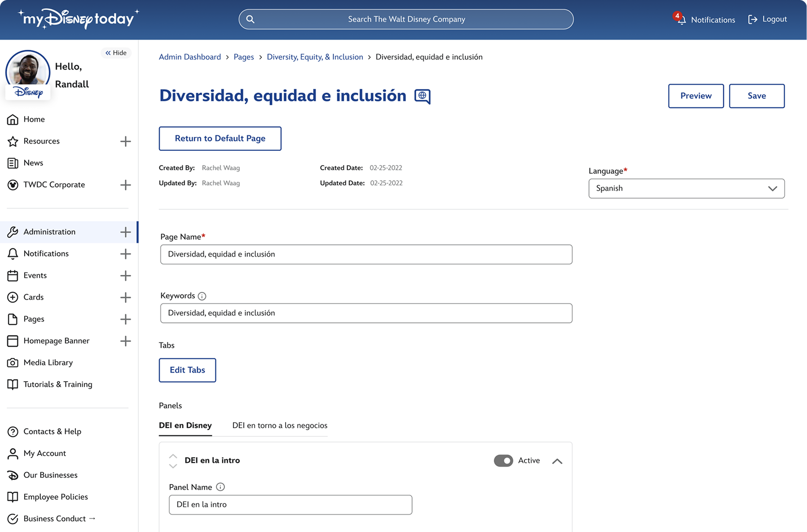Toggle the Active switch for DEI panel
Viewport: 807px width, 532px height.
click(x=503, y=460)
